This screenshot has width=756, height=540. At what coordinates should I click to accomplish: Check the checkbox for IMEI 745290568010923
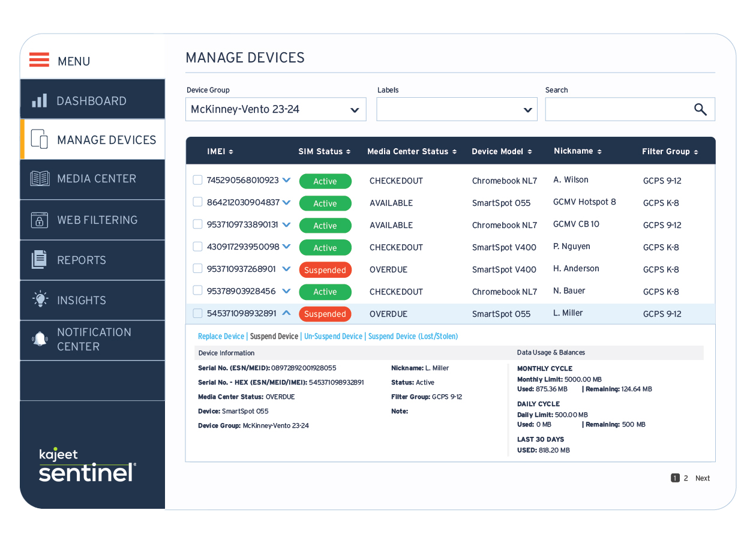coord(197,179)
